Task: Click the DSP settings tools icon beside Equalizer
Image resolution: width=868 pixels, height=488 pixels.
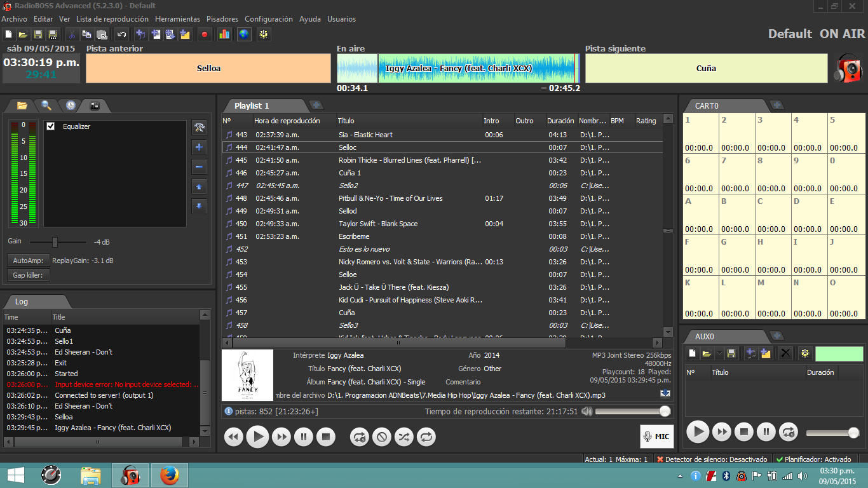Action: [199, 128]
